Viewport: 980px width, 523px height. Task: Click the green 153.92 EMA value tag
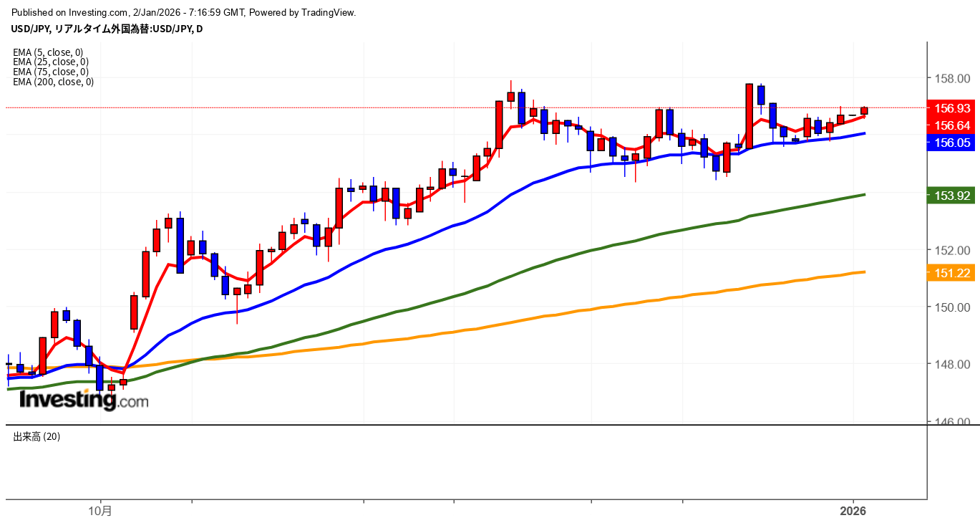[952, 195]
